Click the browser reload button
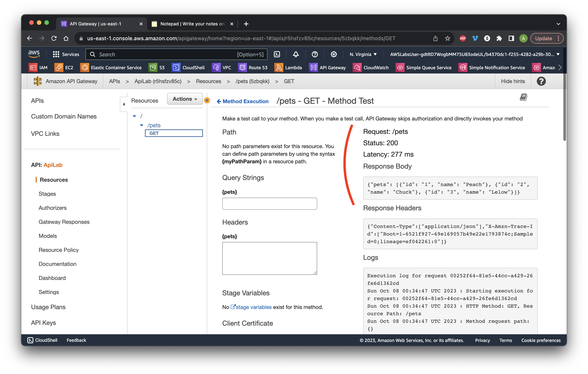Image resolution: width=588 pixels, height=374 pixels. [54, 38]
